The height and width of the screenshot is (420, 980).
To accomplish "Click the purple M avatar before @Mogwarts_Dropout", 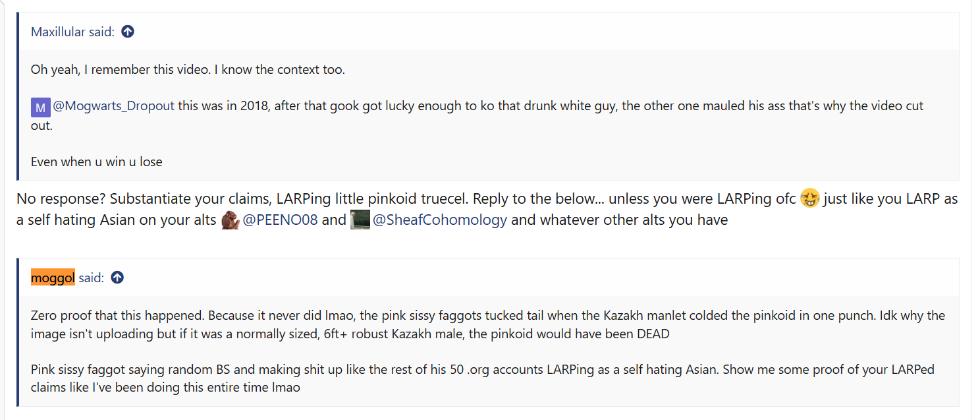I will tap(40, 107).
